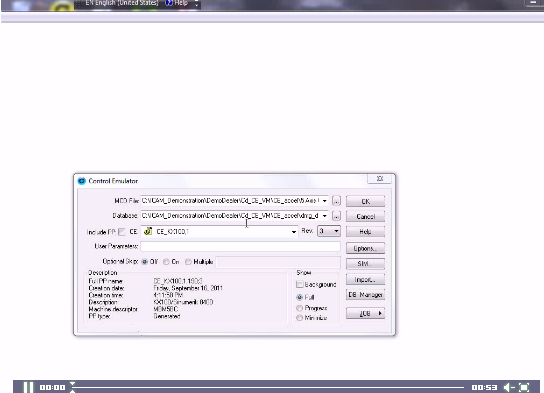
Task: Select the Progress show radio button
Action: 300,308
